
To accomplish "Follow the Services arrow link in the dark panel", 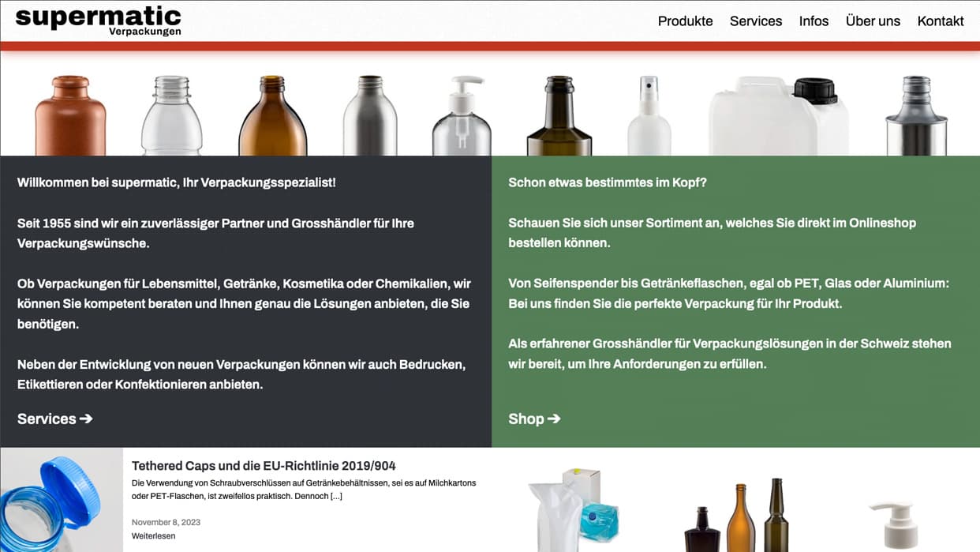I will (55, 419).
